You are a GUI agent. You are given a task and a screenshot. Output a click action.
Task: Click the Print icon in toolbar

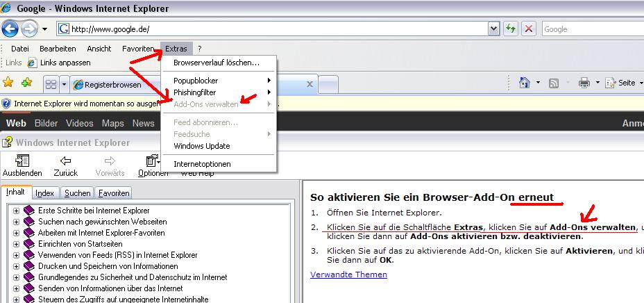[x=584, y=83]
